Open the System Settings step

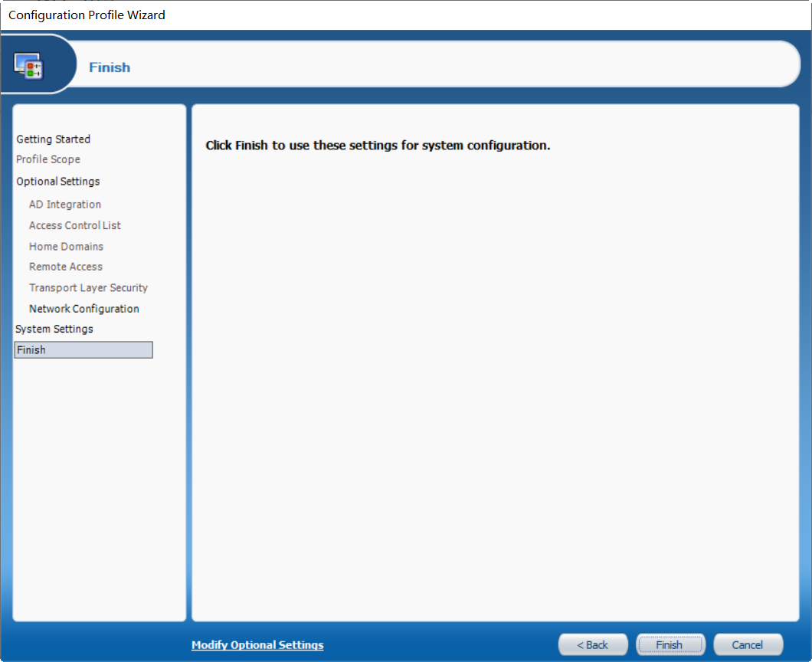tap(54, 329)
